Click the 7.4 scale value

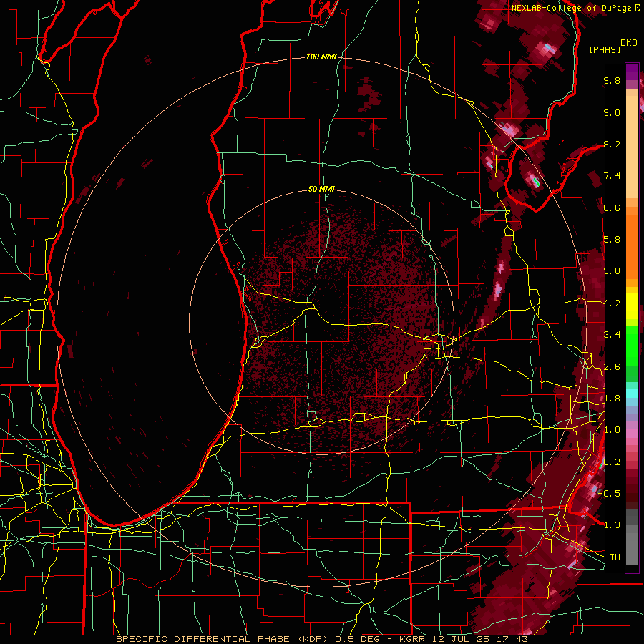click(x=612, y=176)
